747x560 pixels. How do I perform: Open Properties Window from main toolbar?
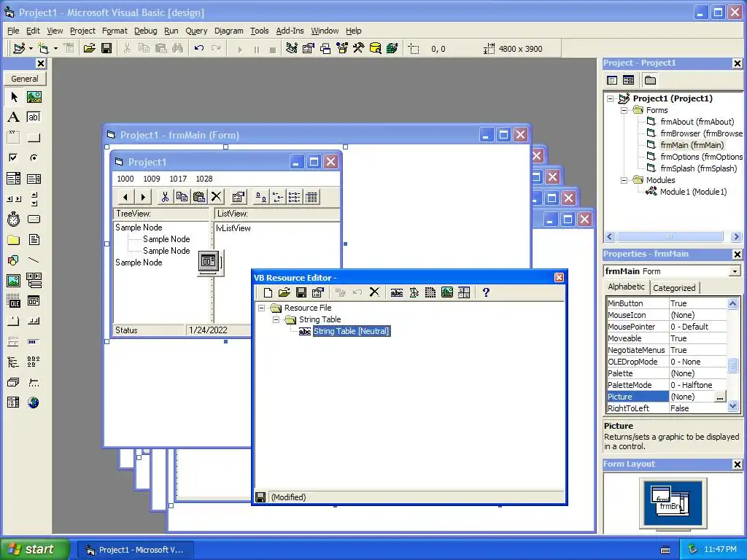coord(309,48)
